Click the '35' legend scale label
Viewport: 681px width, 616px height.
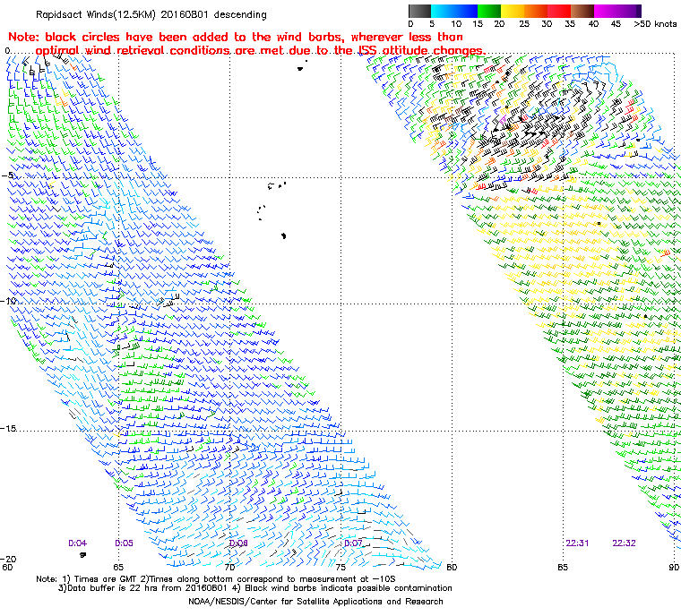coord(570,24)
